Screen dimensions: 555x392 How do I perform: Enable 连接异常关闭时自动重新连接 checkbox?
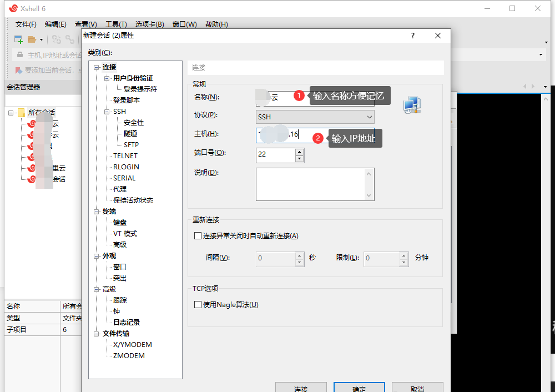[198, 236]
